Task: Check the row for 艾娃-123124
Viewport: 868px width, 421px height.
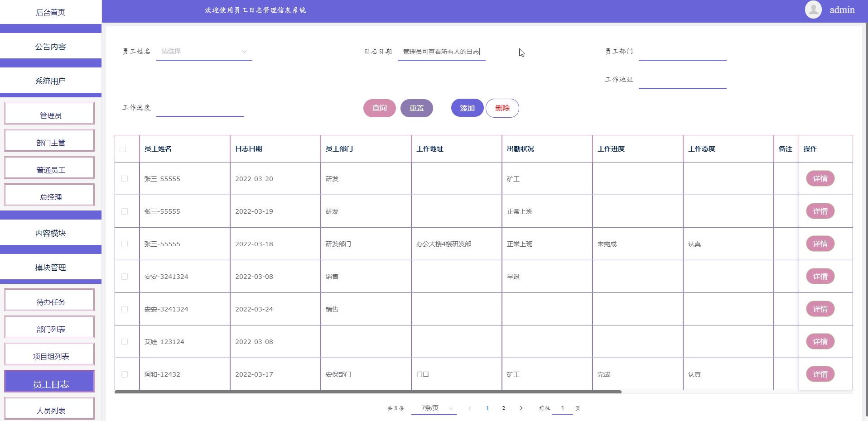Action: (x=125, y=342)
